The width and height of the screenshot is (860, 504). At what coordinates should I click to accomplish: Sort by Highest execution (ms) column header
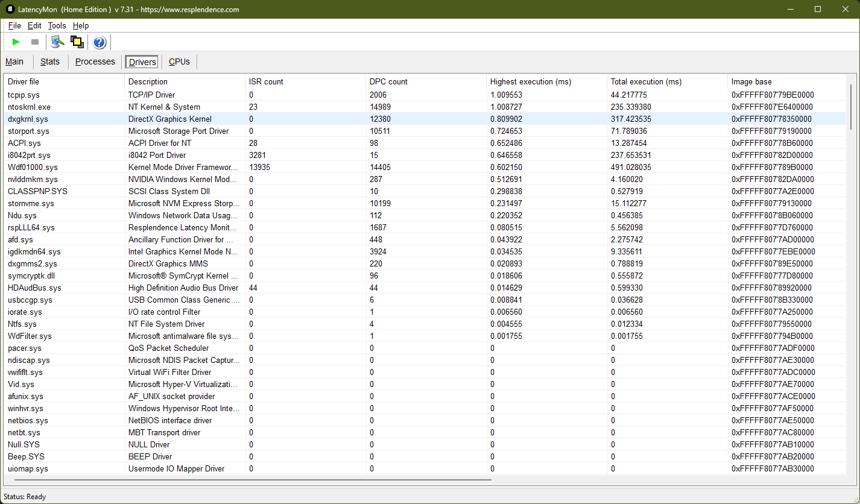coord(530,81)
